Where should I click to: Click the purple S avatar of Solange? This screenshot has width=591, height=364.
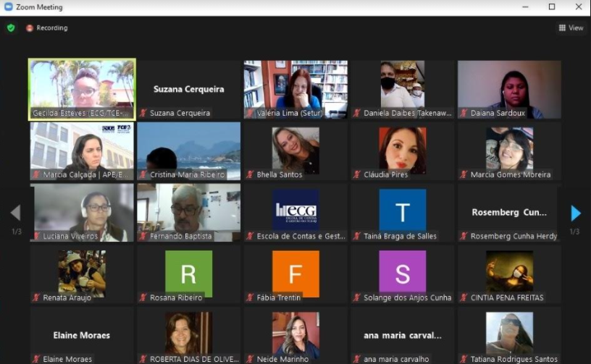click(402, 272)
